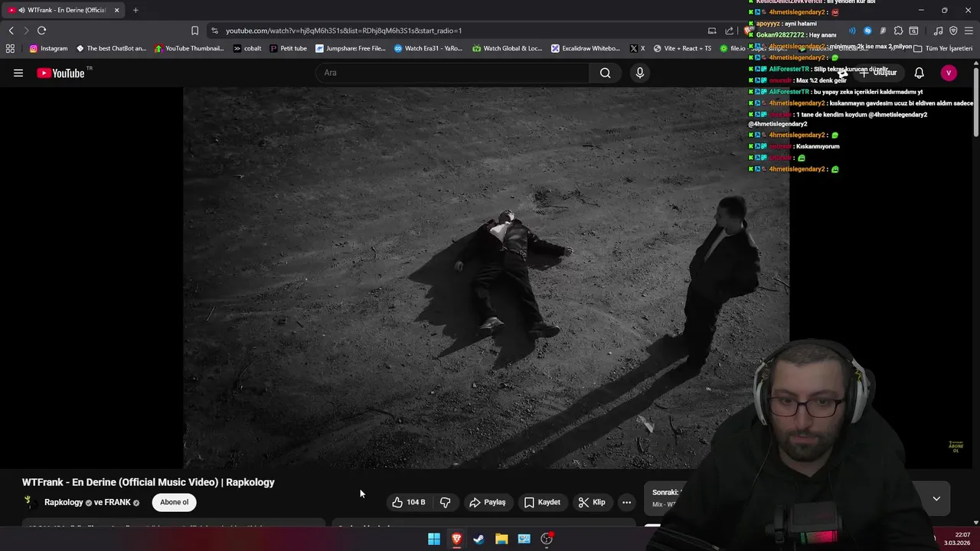Open site settings icon in the address bar
This screenshot has width=980, height=551.
pos(214,31)
